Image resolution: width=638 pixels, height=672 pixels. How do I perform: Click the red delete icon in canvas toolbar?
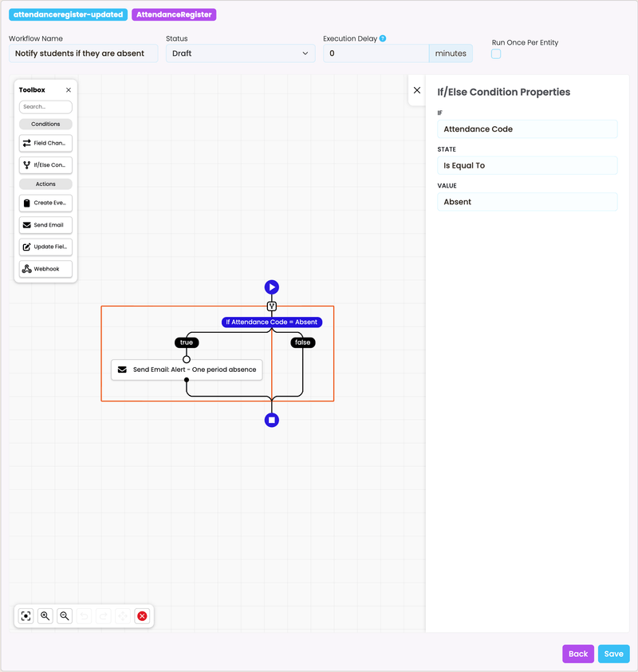[x=142, y=616]
